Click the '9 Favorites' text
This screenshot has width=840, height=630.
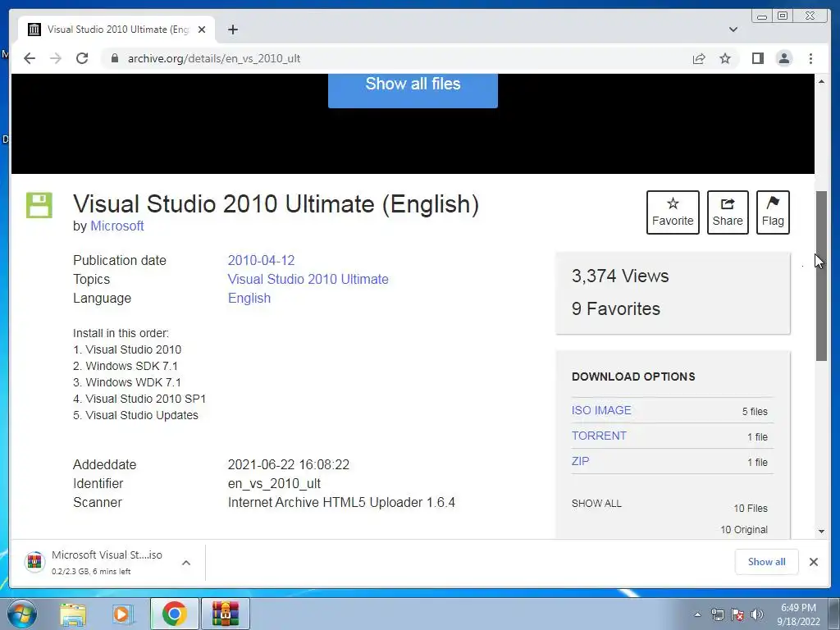(615, 308)
